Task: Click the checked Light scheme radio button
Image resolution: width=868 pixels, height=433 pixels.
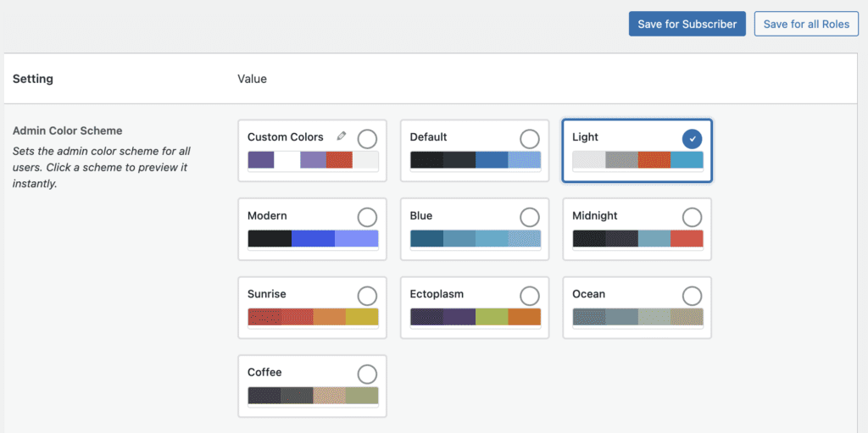Action: [692, 139]
